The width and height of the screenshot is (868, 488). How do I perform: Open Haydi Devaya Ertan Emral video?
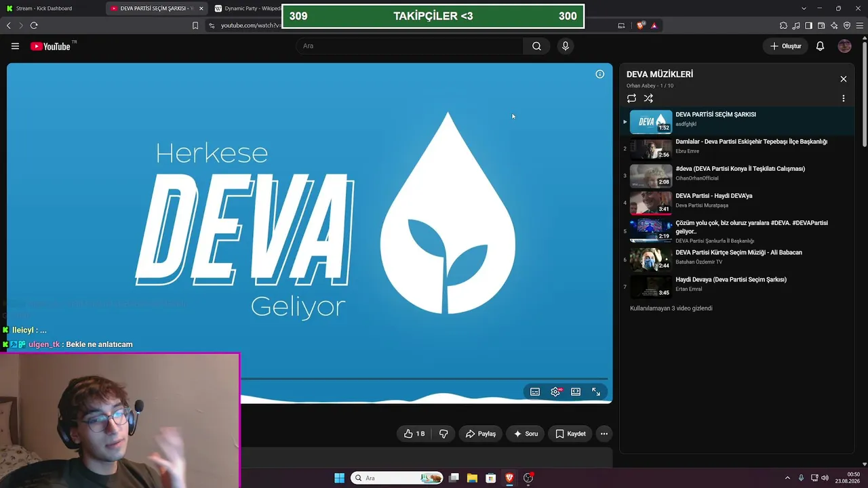click(738, 287)
